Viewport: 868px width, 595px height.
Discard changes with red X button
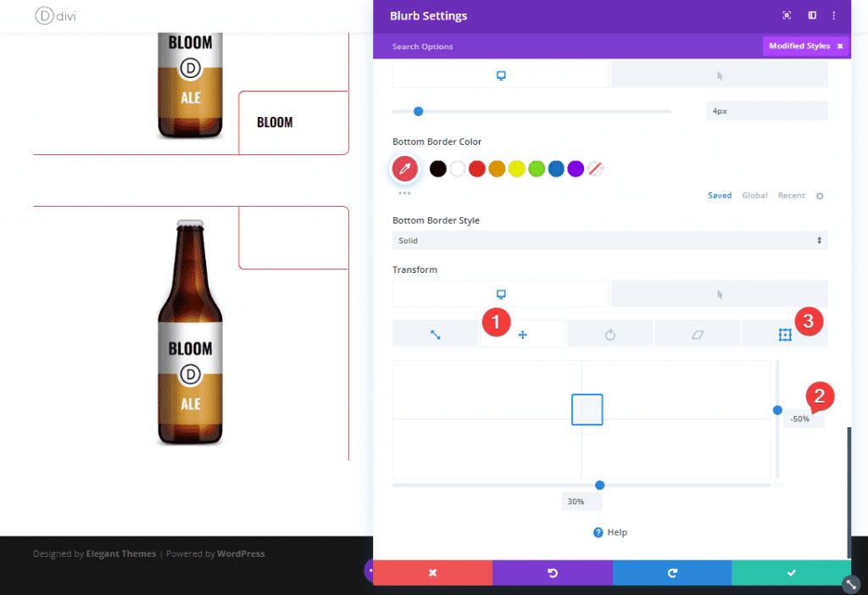(432, 573)
